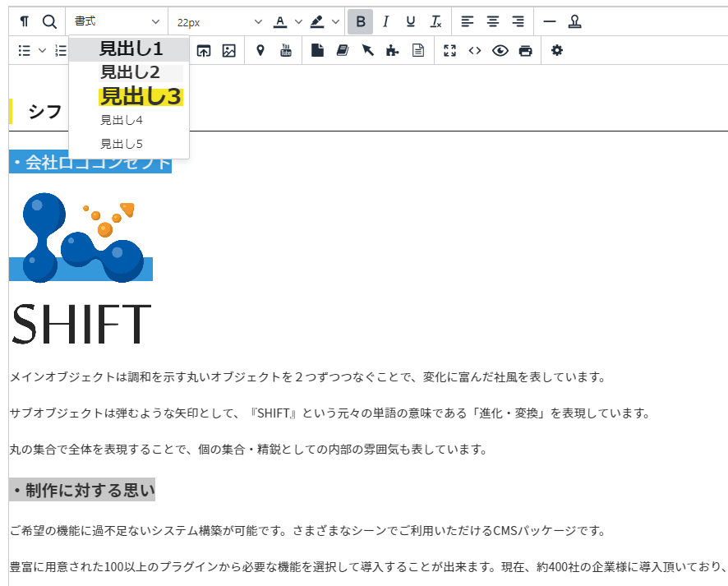The image size is (728, 586).
Task: Select 見出し3 heading style
Action: coord(129,96)
